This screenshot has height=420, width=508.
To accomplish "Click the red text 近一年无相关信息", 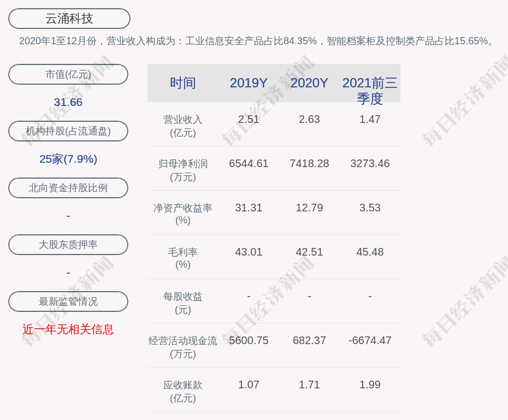I will [x=68, y=330].
